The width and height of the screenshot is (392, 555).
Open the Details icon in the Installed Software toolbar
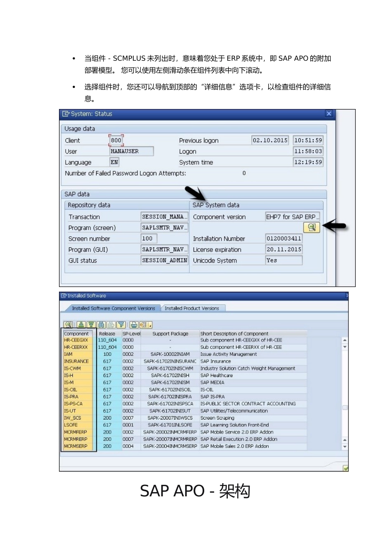[x=68, y=325]
